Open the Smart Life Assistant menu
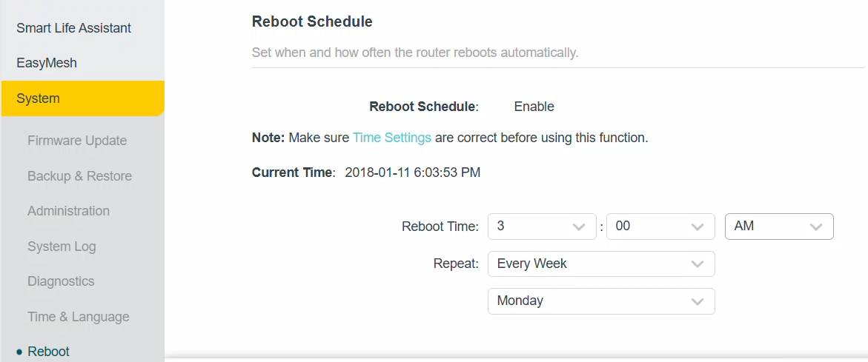The height and width of the screenshot is (362, 868). (74, 28)
